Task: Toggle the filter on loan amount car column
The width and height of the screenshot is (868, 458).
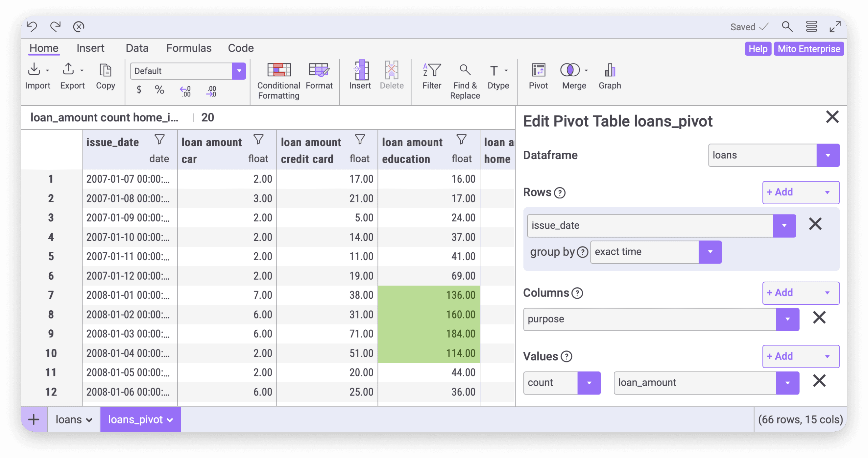Action: pos(258,139)
